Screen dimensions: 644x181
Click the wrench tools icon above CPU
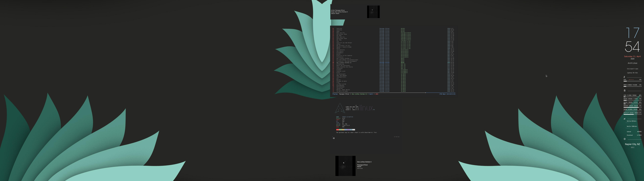(x=624, y=77)
